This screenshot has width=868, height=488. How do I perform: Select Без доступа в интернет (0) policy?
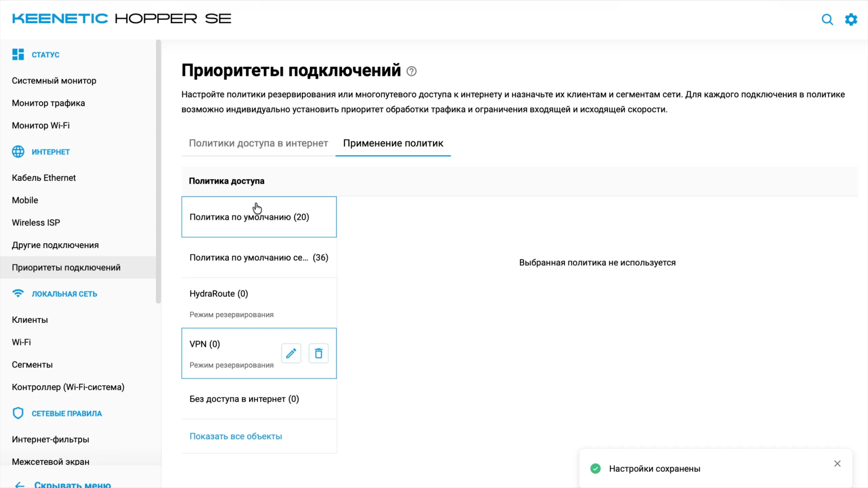click(259, 399)
